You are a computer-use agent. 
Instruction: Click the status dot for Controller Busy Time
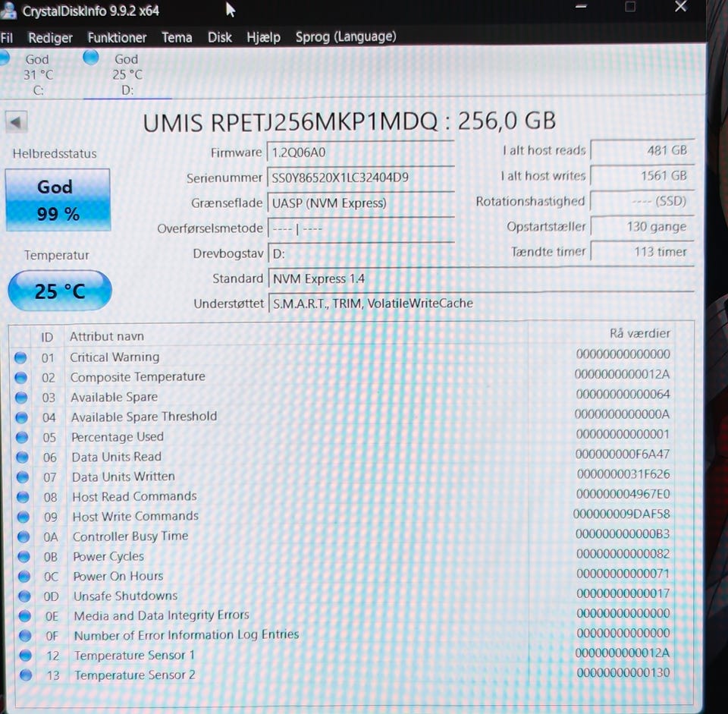coord(24,536)
